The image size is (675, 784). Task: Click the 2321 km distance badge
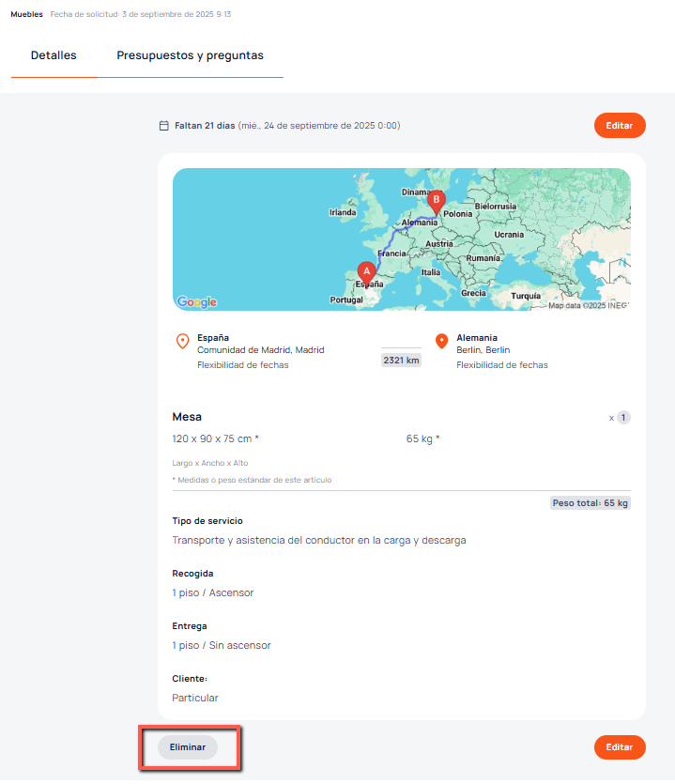[x=401, y=360]
